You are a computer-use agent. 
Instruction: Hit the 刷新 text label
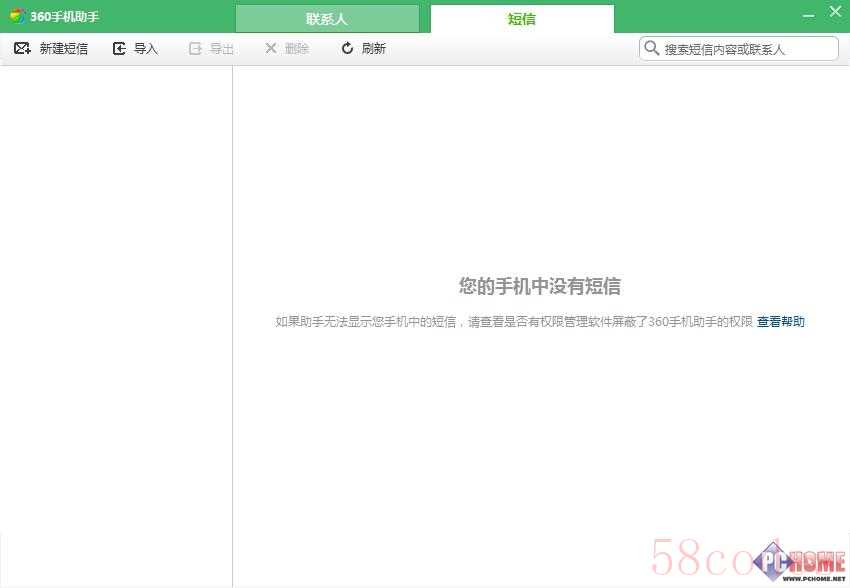pyautogui.click(x=373, y=49)
